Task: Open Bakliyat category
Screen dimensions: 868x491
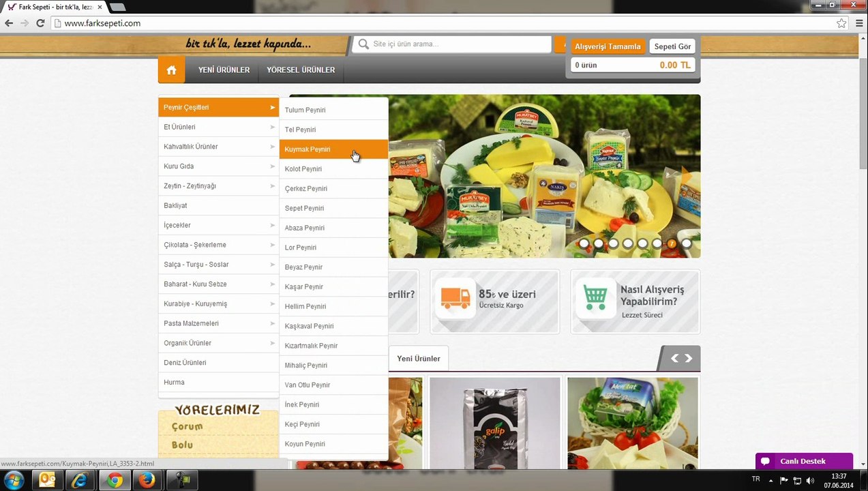Action: [218, 206]
